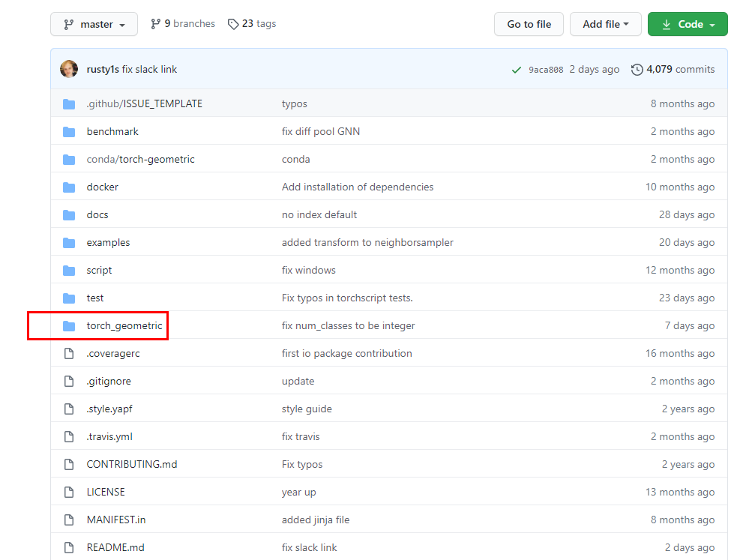Click file icon next to .coveragerc
The image size is (746, 560).
[x=69, y=354]
